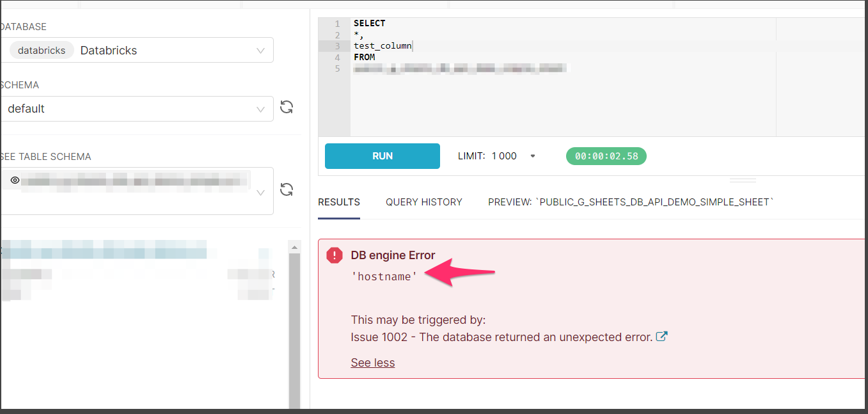The height and width of the screenshot is (414, 868).
Task: Click the DB engine Error alert icon
Action: [333, 255]
